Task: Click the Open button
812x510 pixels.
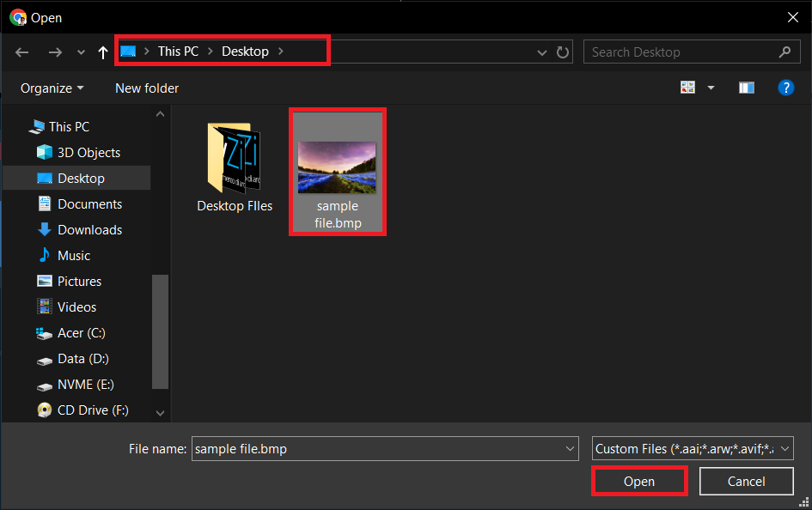Action: pyautogui.click(x=638, y=481)
